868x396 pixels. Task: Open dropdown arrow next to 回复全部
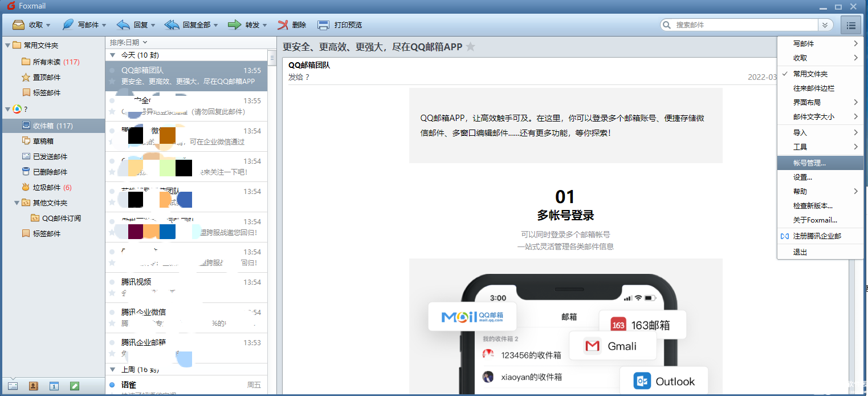[215, 25]
